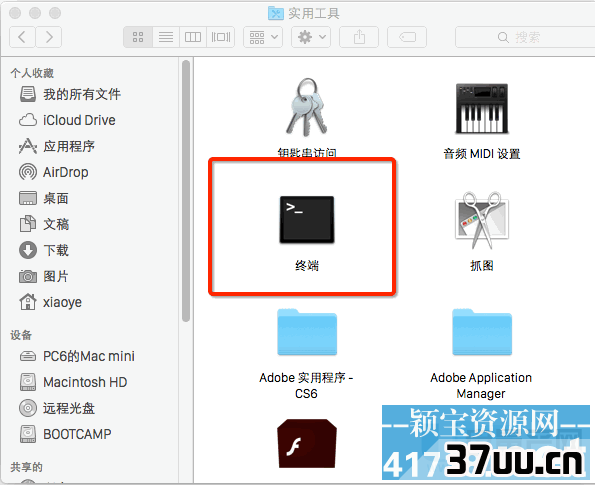Viewport: 595px width, 485px height.
Task: Open the Adobe 实用程序 - CS6 folder
Action: point(307,332)
